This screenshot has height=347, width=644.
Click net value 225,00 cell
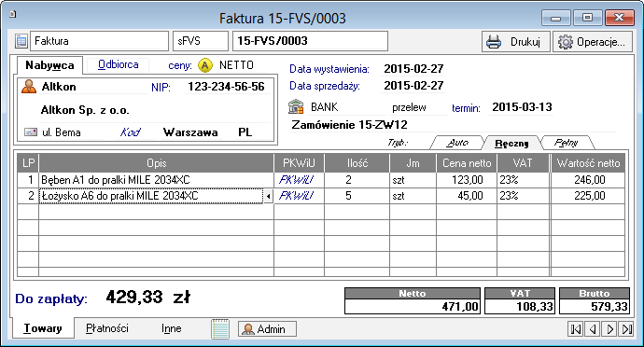click(587, 196)
